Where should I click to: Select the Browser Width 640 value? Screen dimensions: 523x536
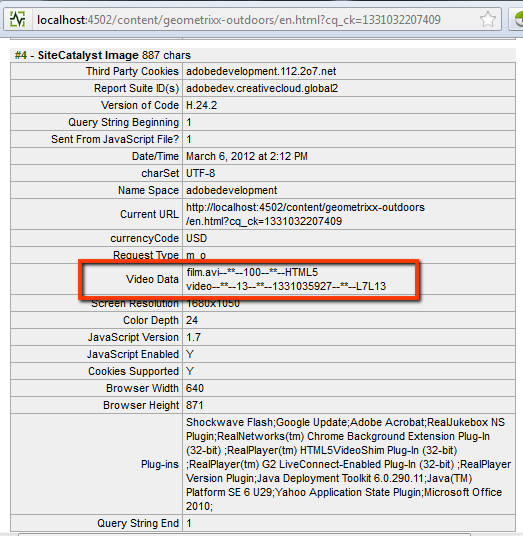click(195, 388)
